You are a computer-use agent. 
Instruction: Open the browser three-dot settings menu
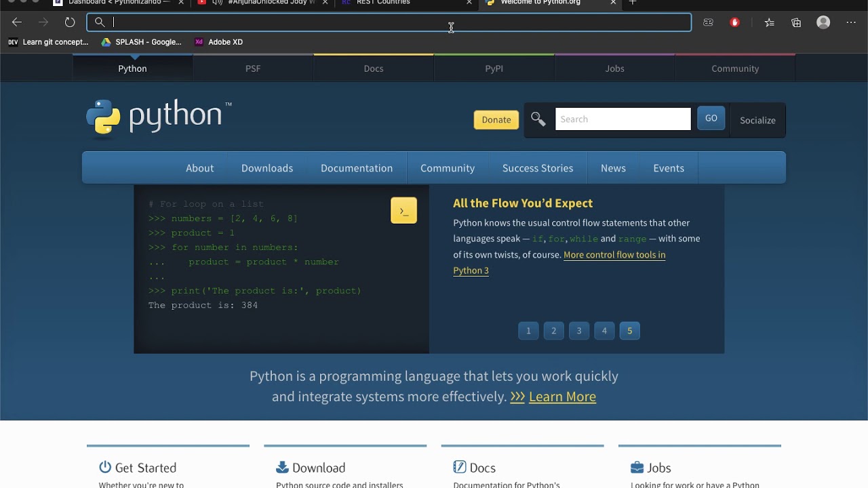851,22
